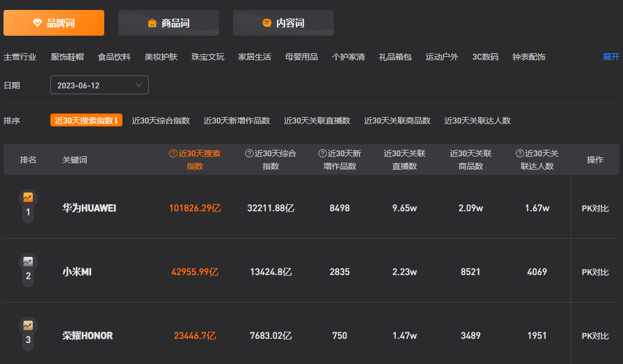
Task: Click help icon beside 近30天关联达人数 column header
Action: [x=519, y=153]
